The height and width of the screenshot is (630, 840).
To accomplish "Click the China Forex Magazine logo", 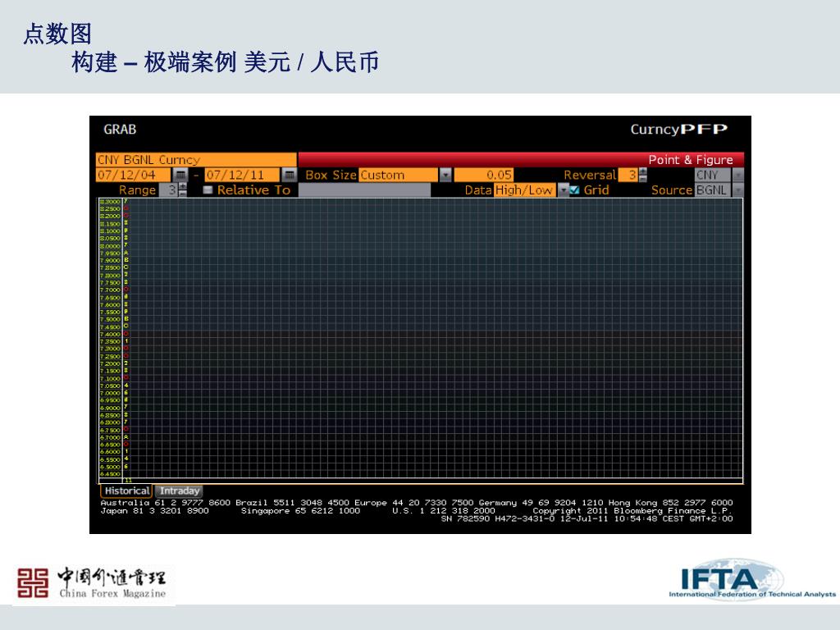I will (x=92, y=583).
